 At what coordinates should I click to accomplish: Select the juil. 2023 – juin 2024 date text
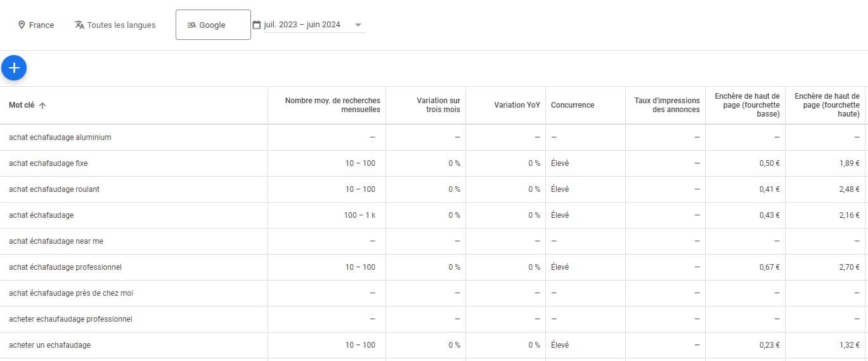click(x=302, y=25)
